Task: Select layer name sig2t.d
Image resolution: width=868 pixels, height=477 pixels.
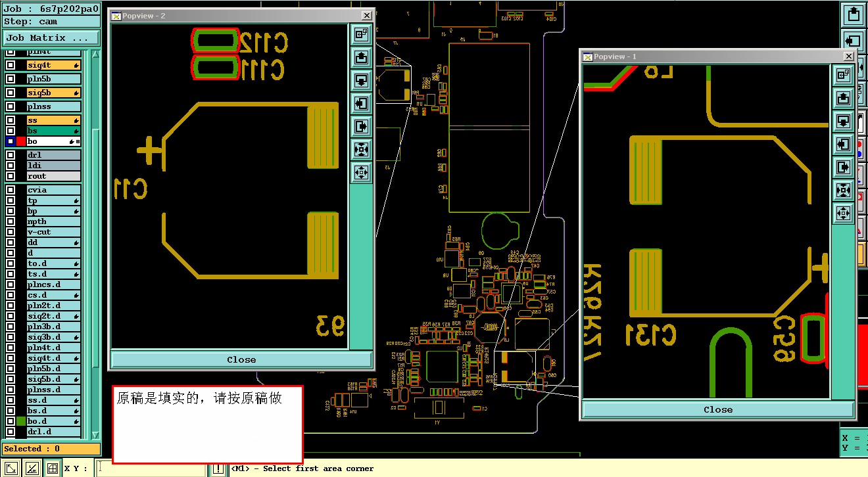Action: click(54, 316)
